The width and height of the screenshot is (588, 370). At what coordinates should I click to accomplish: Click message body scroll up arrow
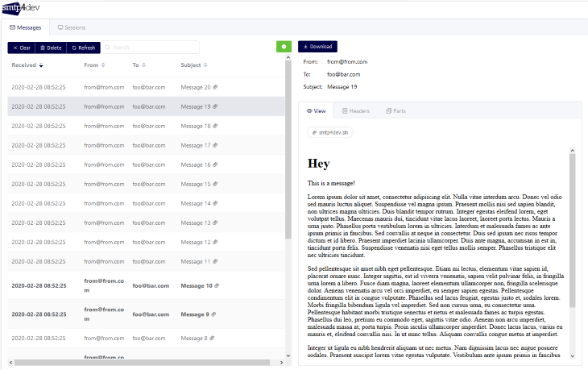(x=572, y=151)
